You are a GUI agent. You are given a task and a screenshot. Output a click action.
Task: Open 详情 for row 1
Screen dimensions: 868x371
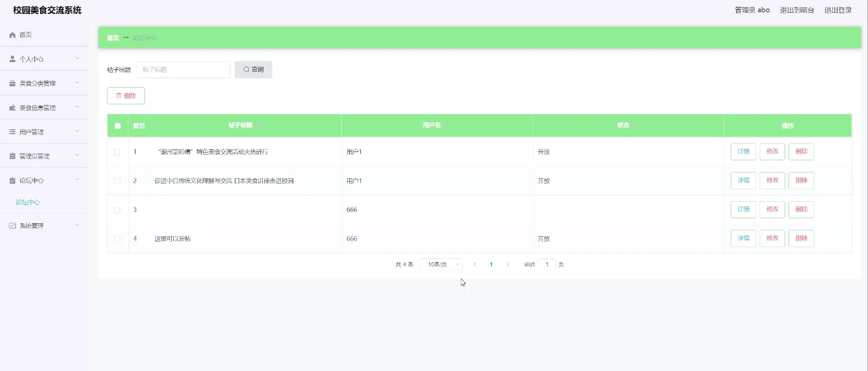coord(743,151)
